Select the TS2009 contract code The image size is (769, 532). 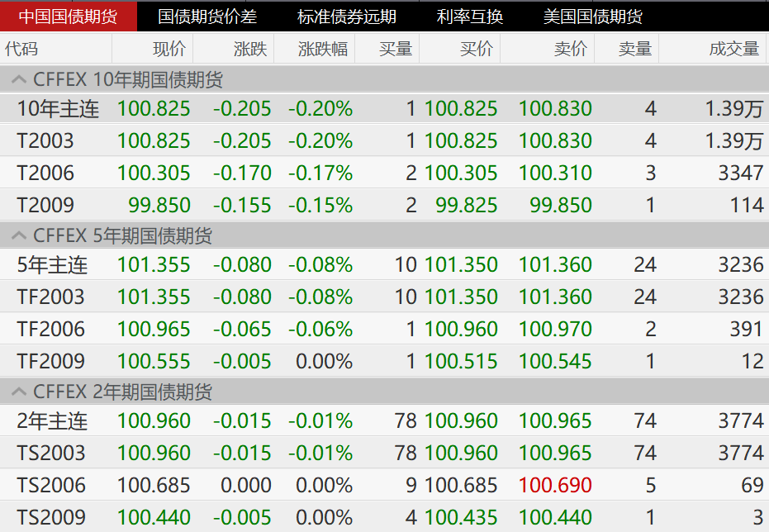[x=50, y=517]
